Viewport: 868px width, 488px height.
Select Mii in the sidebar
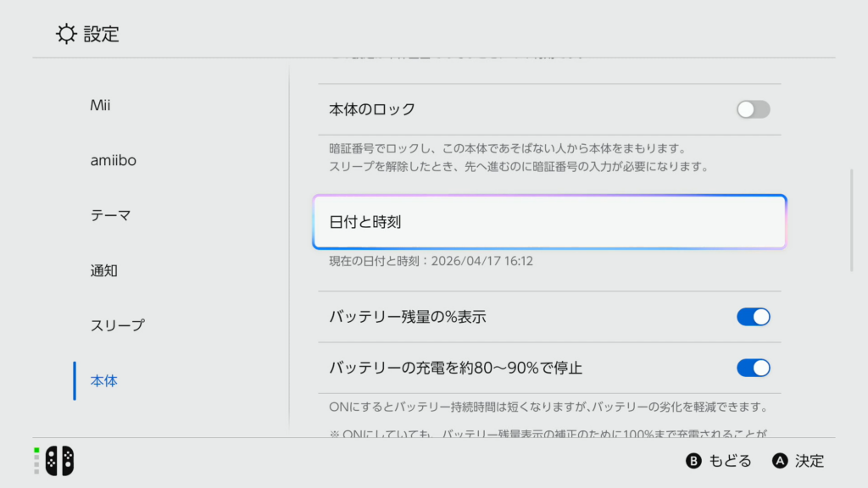100,106
